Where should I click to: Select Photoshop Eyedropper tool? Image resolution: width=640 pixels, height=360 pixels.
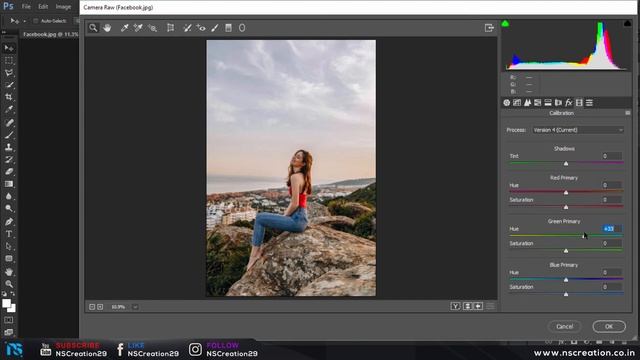coord(9,109)
